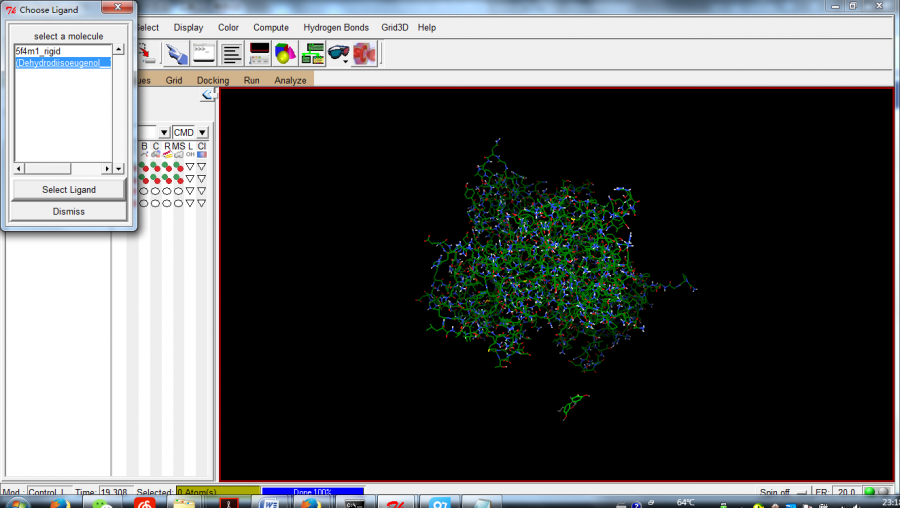The image size is (900, 508).
Task: Click the molecule list scroll-right arrow
Action: tap(107, 169)
